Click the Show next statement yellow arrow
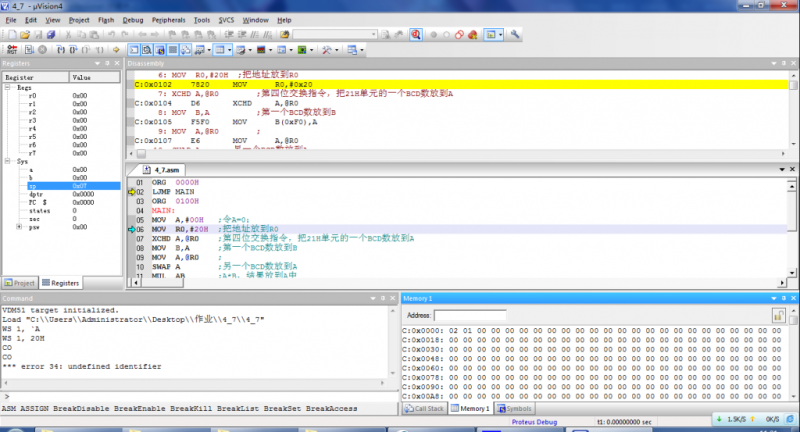 [116, 49]
